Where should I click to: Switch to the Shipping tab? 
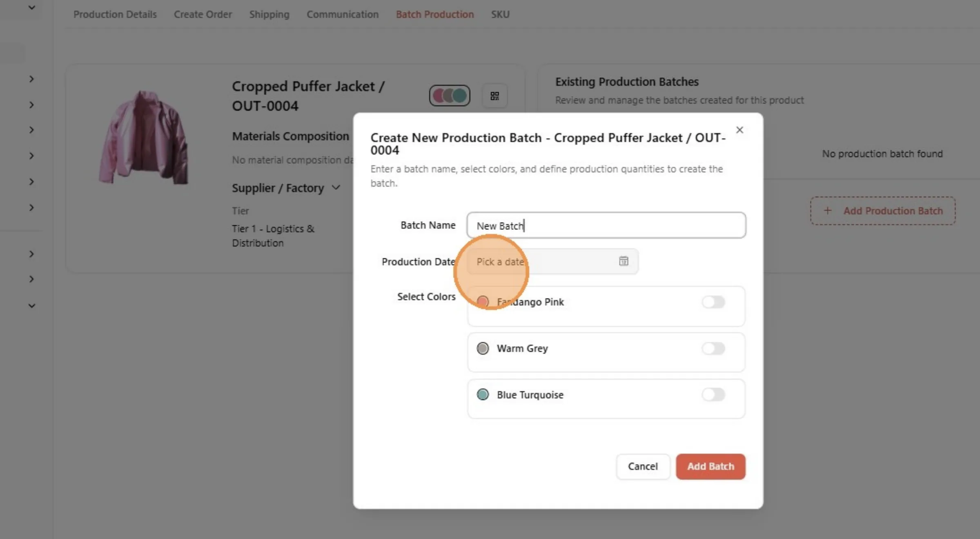click(x=269, y=14)
